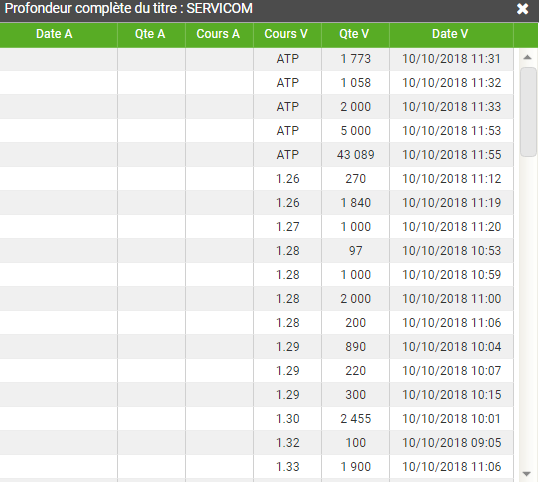The height and width of the screenshot is (490, 539).
Task: Select the Qte V column header
Action: point(355,34)
